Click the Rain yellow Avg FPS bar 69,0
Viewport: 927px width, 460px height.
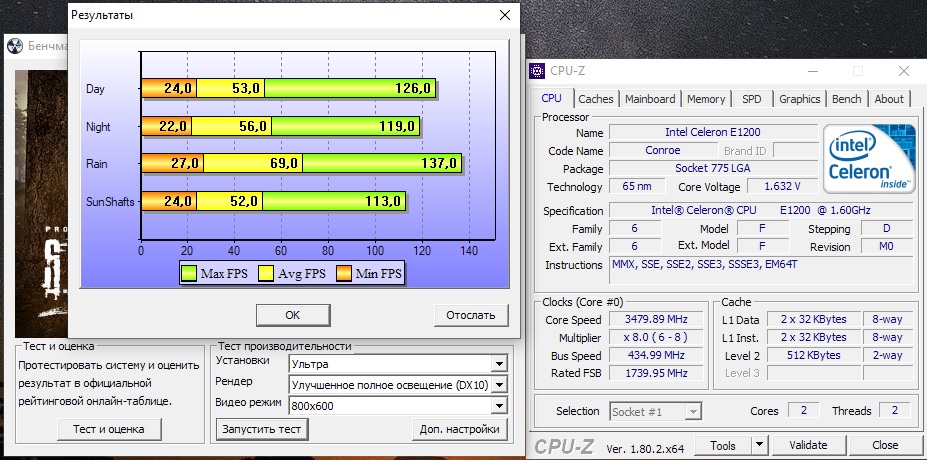(x=253, y=163)
